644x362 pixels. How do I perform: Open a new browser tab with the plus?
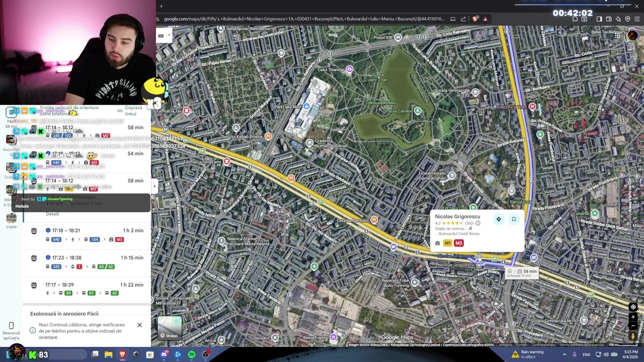pyautogui.click(x=161, y=6)
